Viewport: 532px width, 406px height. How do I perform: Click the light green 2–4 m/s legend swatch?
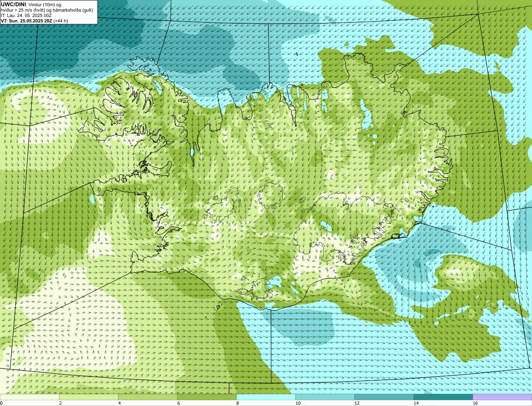click(89, 397)
